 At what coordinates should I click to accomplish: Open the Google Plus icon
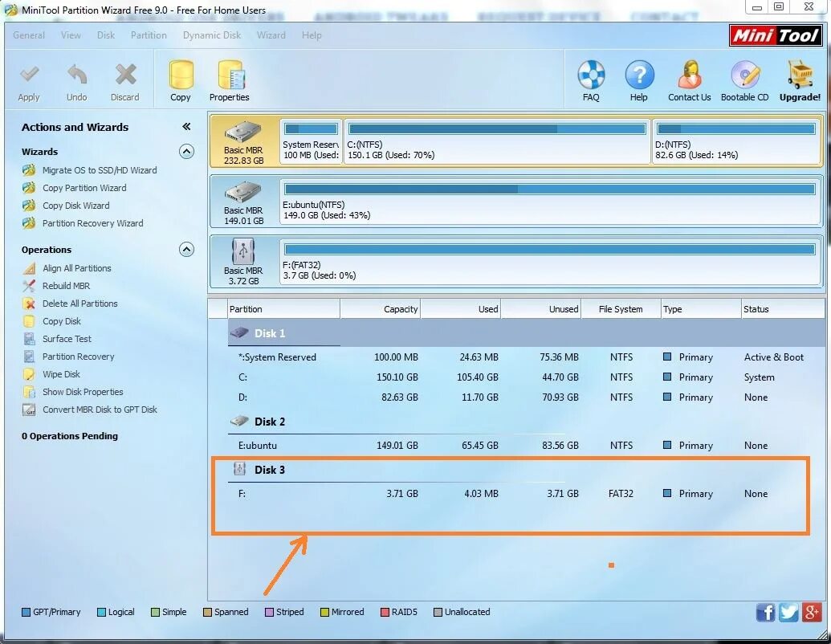tap(812, 612)
